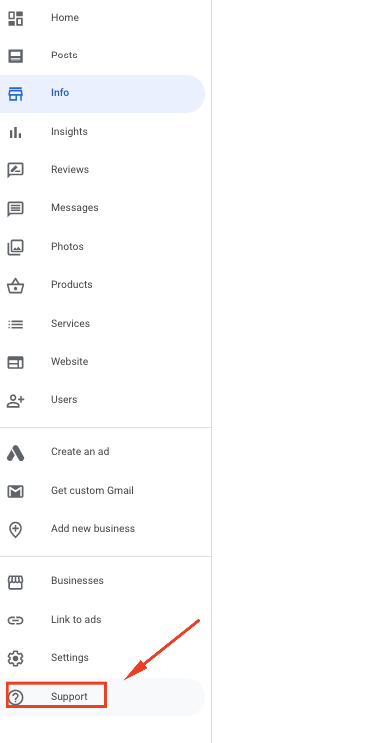Open the Products basket icon

pyautogui.click(x=15, y=285)
